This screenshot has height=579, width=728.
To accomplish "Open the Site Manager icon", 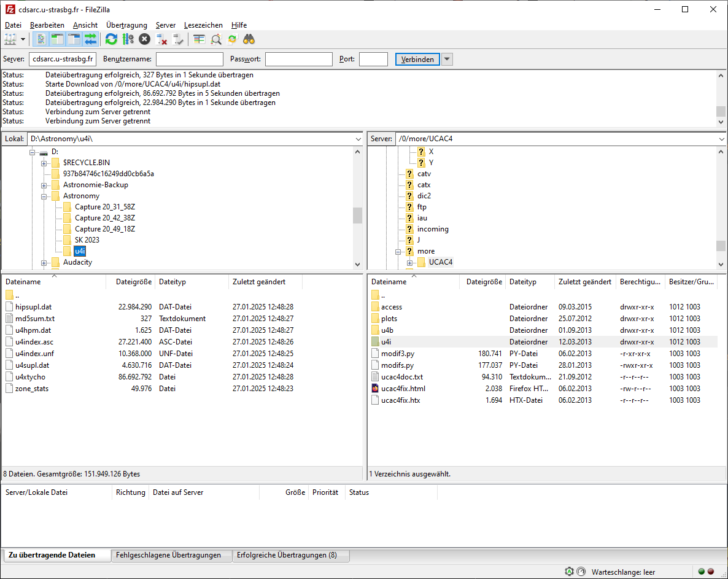I will coord(10,39).
